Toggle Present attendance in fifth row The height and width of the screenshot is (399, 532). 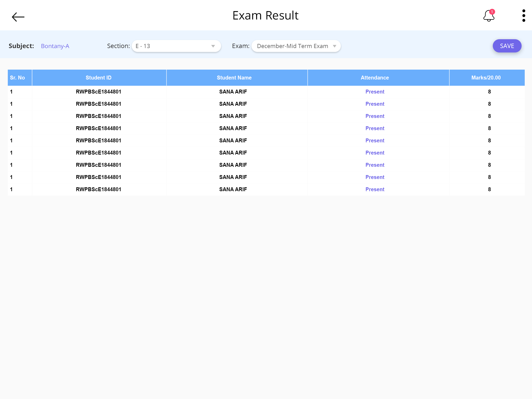click(x=375, y=141)
